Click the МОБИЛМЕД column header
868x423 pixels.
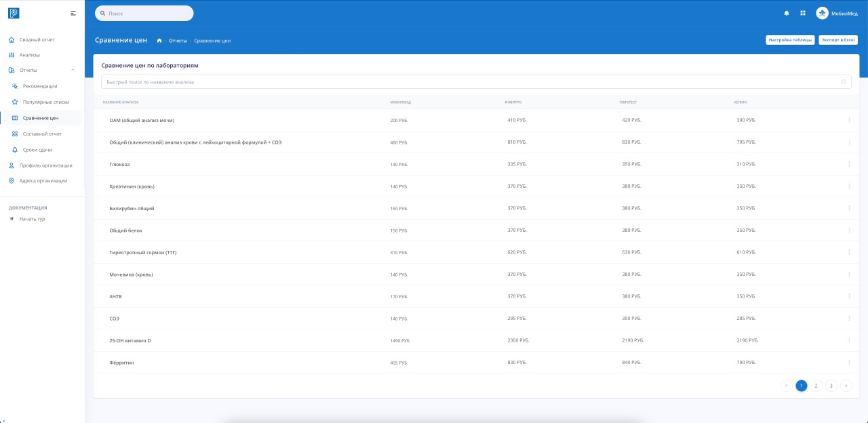tap(401, 102)
